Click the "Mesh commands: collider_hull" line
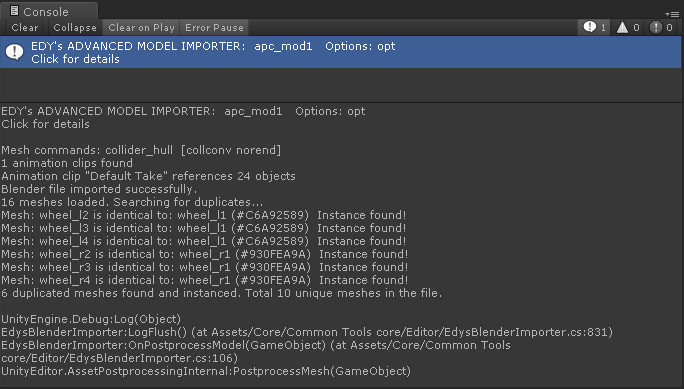684x389 pixels. coord(141,150)
